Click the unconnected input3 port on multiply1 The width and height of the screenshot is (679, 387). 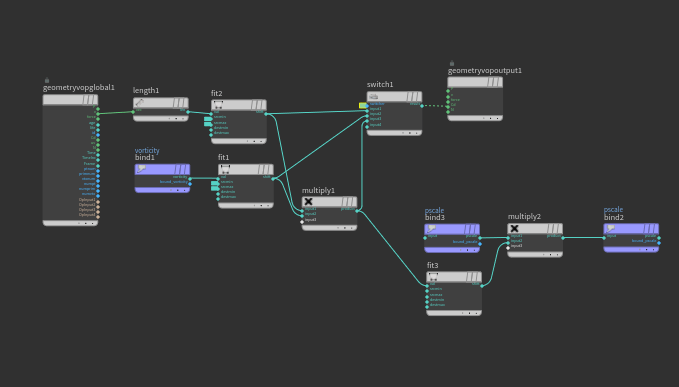[302, 222]
